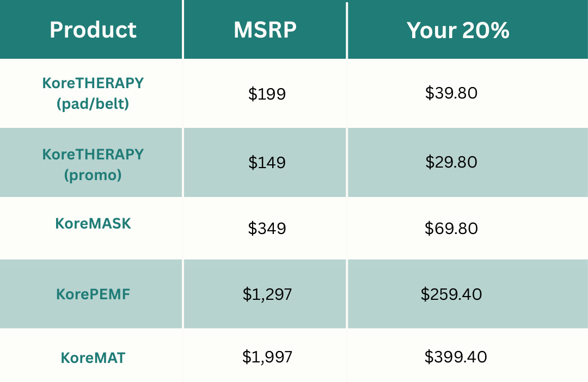This screenshot has width=588, height=382.
Task: Click the $29.80 commission value
Action: [451, 162]
